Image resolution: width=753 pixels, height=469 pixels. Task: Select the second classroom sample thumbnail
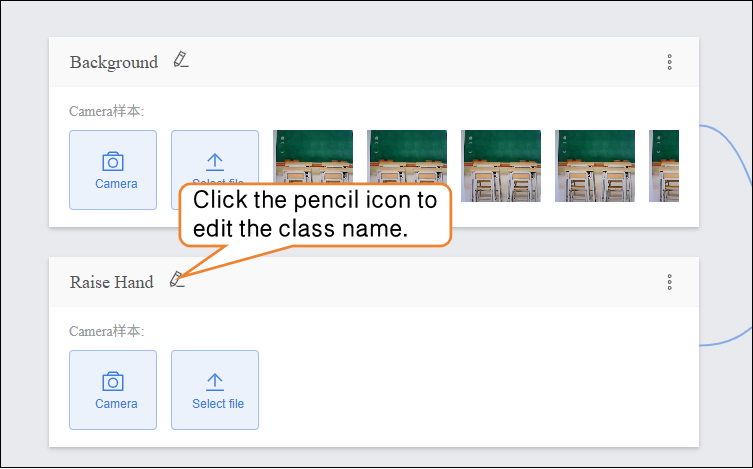pyautogui.click(x=407, y=166)
